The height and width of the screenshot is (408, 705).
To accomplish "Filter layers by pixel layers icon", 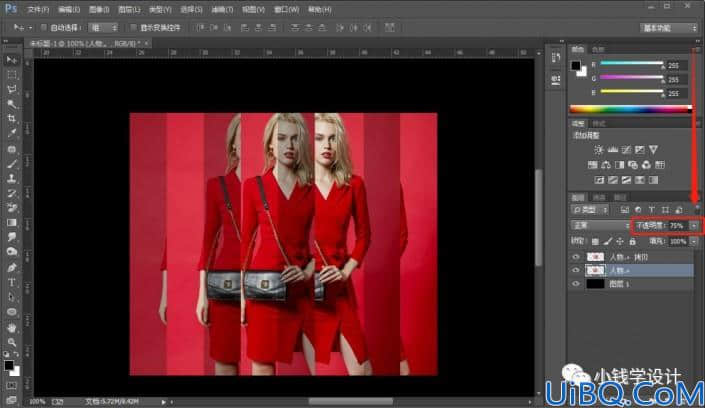I will point(625,210).
